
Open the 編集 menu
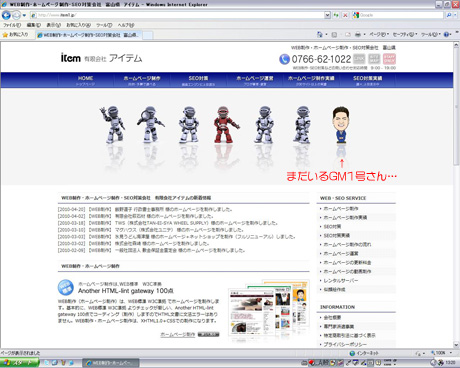click(x=34, y=25)
